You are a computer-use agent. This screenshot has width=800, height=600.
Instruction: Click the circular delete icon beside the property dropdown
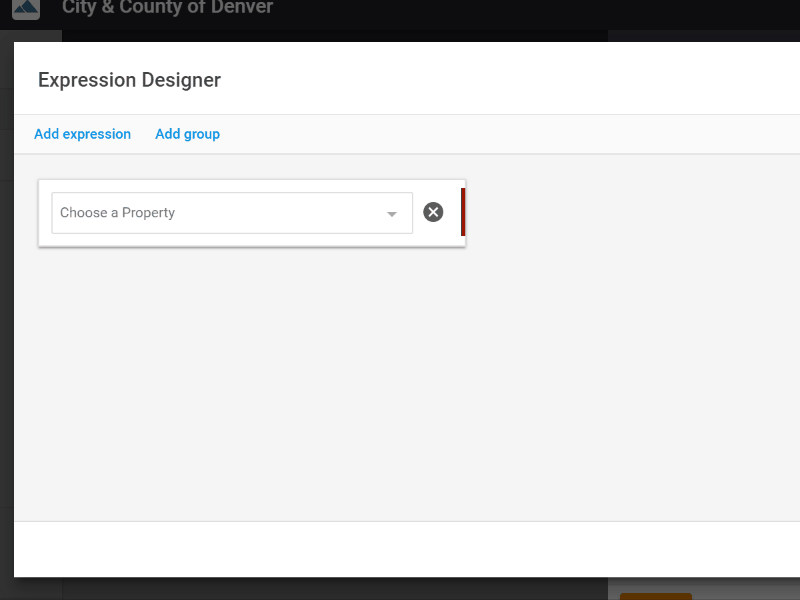pos(433,212)
